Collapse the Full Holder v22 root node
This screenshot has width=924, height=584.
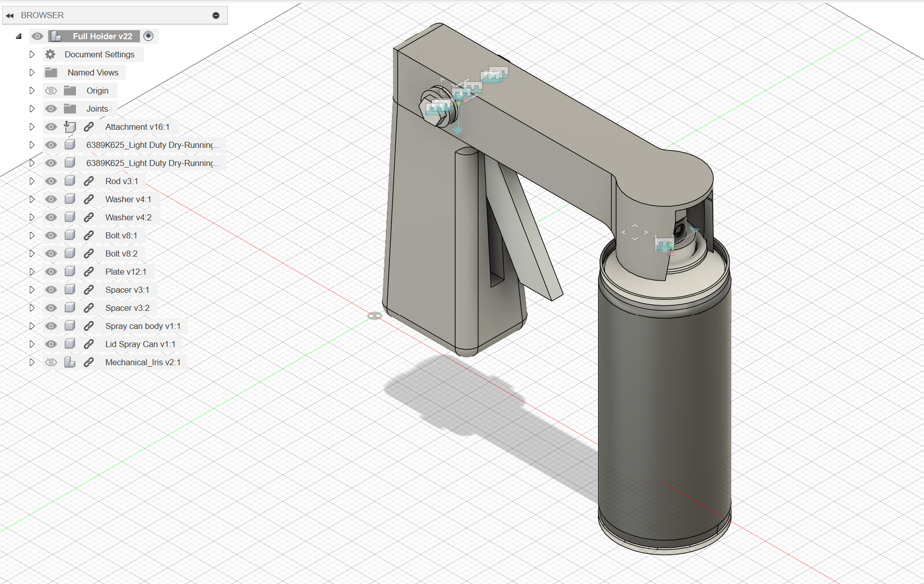coord(19,36)
